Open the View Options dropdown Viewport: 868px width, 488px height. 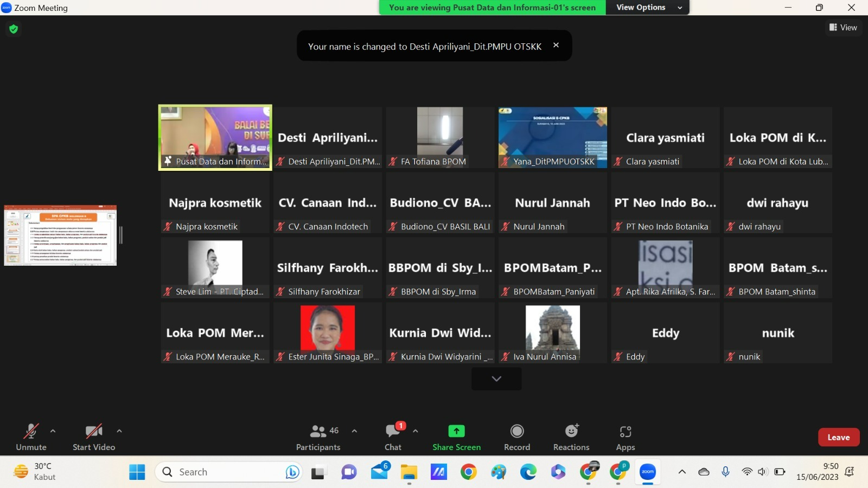coord(648,8)
